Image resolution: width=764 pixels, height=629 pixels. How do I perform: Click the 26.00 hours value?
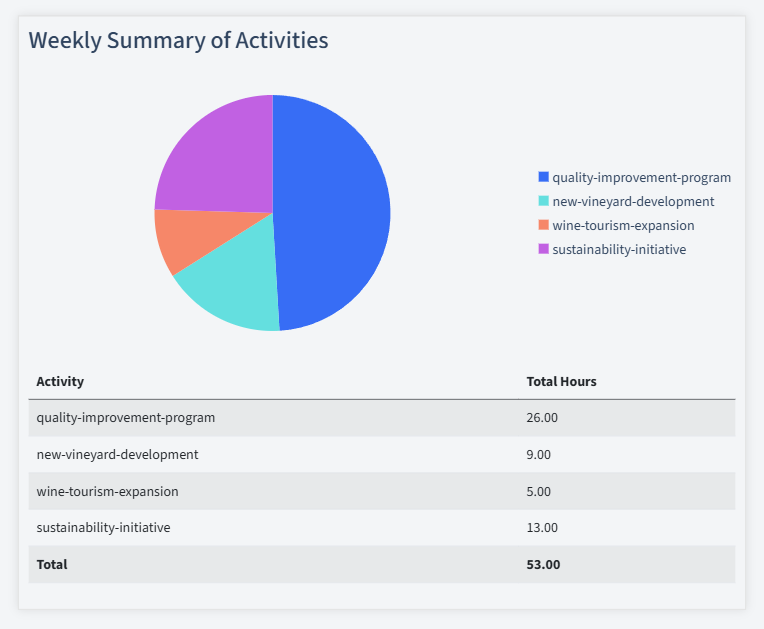tap(542, 418)
